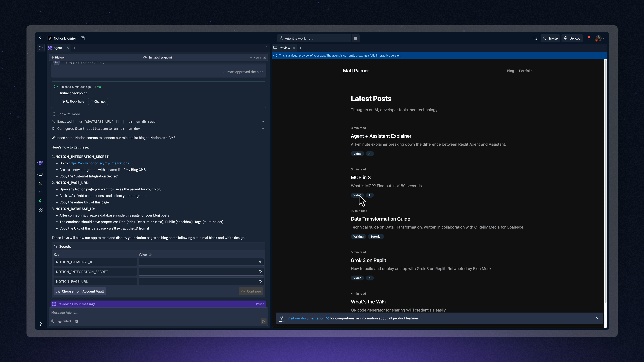Screen dimensions: 644x362
Task: Add a new tab beside Agent
Action: click(x=74, y=48)
